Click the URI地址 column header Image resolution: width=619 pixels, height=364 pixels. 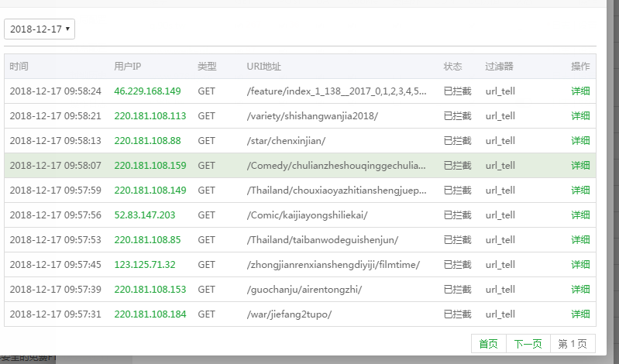[x=263, y=67]
